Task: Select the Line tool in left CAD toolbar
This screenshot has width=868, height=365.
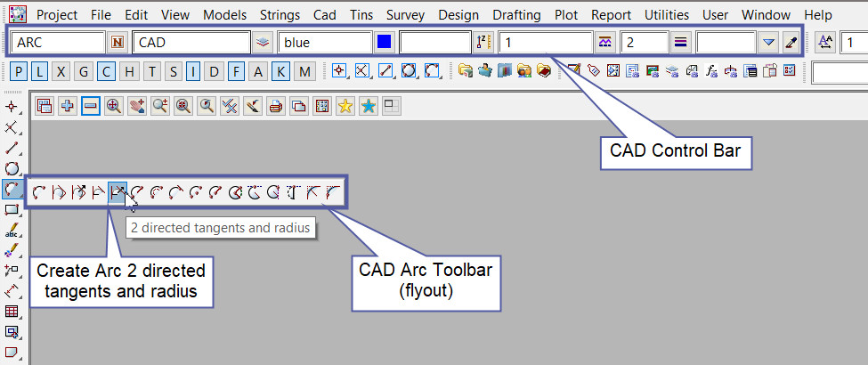Action: 12,149
